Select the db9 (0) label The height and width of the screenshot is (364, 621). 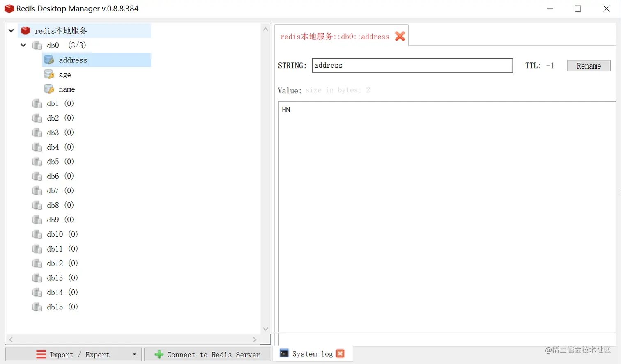[x=60, y=220]
